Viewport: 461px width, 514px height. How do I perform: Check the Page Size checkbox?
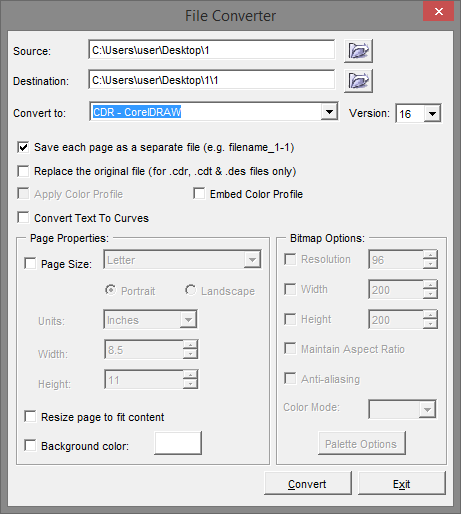pyautogui.click(x=30, y=264)
